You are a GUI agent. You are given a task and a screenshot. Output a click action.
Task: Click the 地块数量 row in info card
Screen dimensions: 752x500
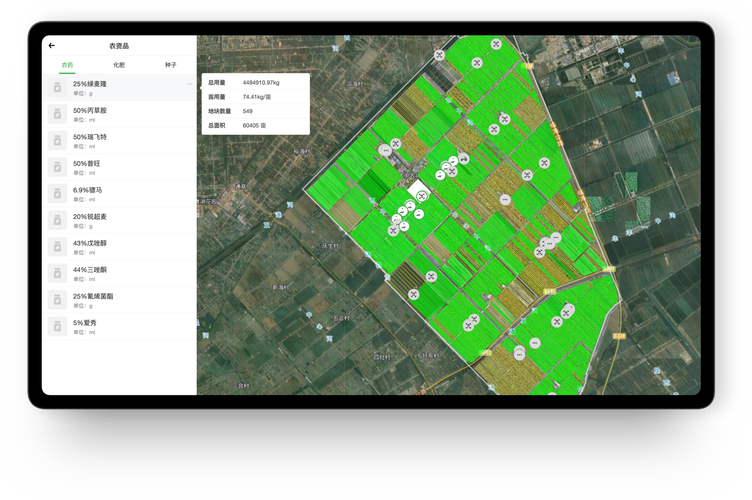coord(255,111)
